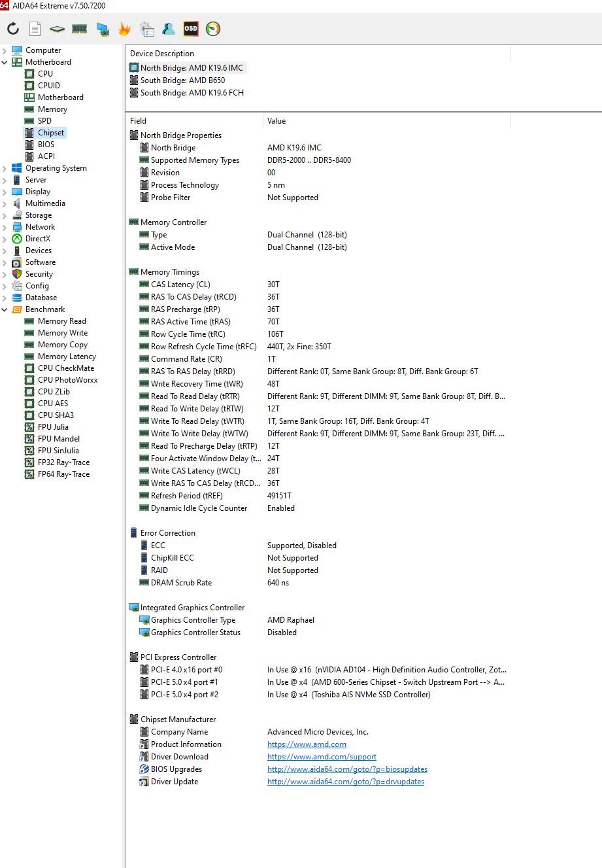The width and height of the screenshot is (602, 868).
Task: Click the Software tree icon
Action: pos(17,262)
